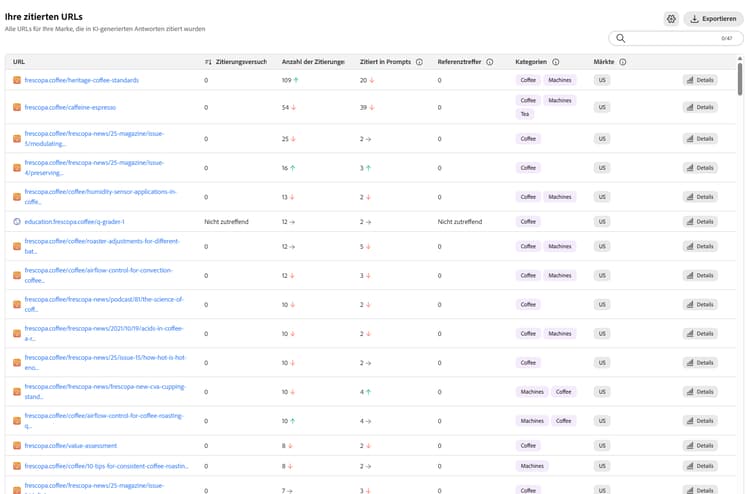The image size is (750, 494).
Task: Click Details for issue-5/modulating row
Action: click(700, 139)
